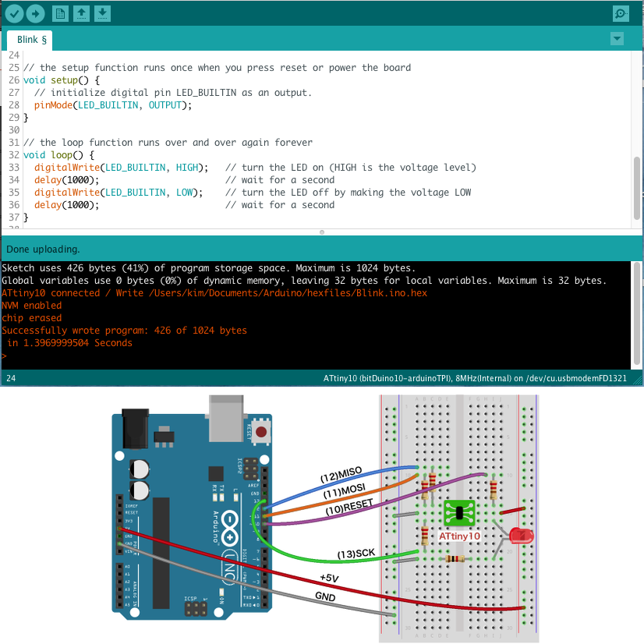Save sketch with the Save icon
Screen dimensions: 644x644
102,14
